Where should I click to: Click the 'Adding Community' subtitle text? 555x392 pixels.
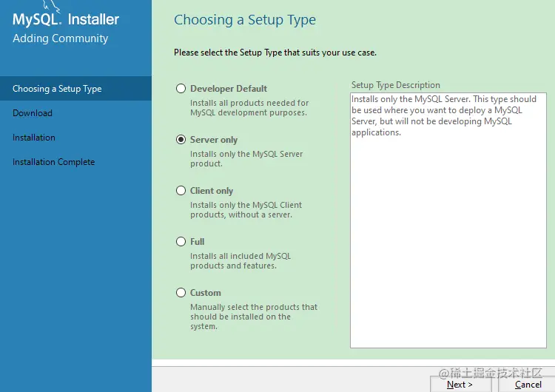pos(61,38)
